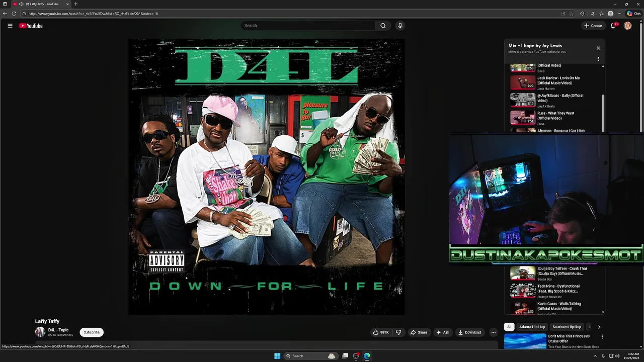Show more filter chips with right arrow
The height and width of the screenshot is (362, 644).
pyautogui.click(x=599, y=327)
